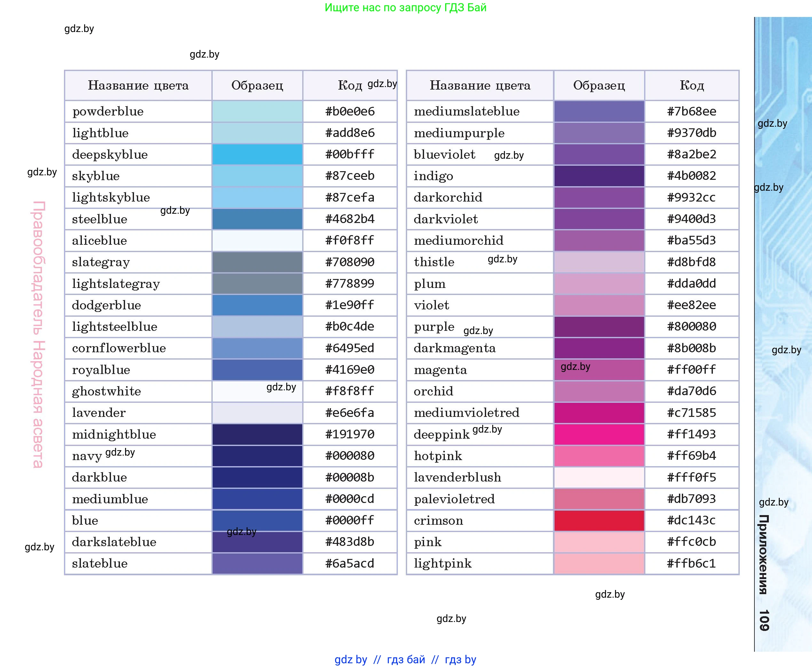Click the deepskyblue color sample
This screenshot has width=812, height=669.
point(257,155)
